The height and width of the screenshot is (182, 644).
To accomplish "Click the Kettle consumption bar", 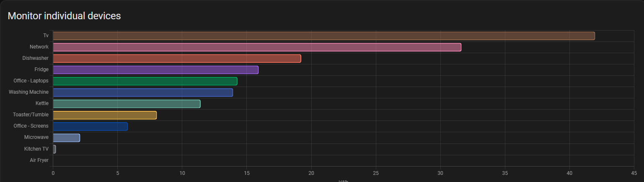I will [127, 104].
